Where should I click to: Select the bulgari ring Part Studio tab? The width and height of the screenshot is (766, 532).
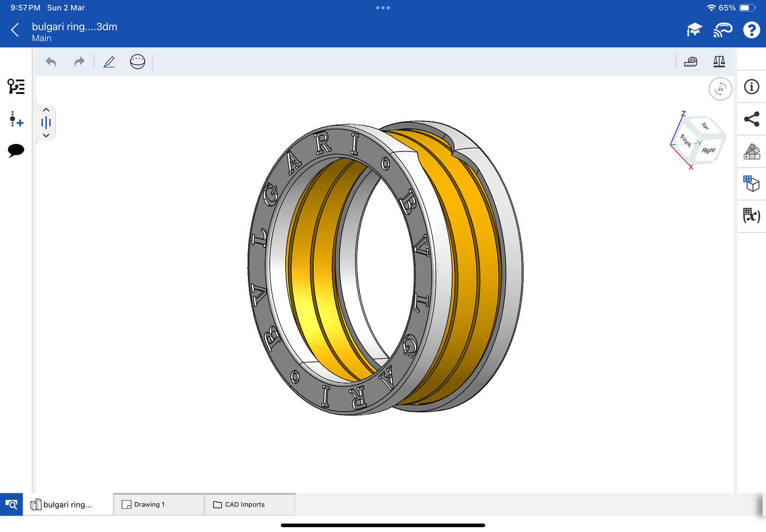tap(67, 504)
